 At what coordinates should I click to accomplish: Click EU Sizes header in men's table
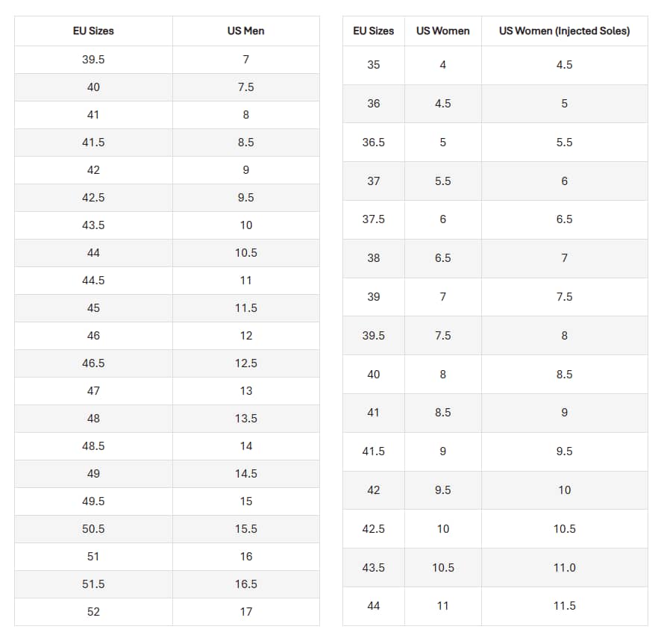pos(93,31)
